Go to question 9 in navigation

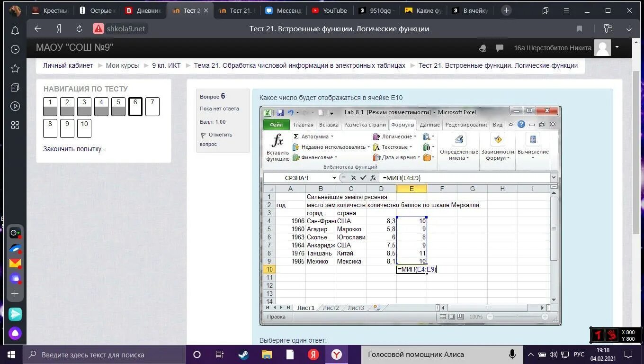(x=67, y=128)
